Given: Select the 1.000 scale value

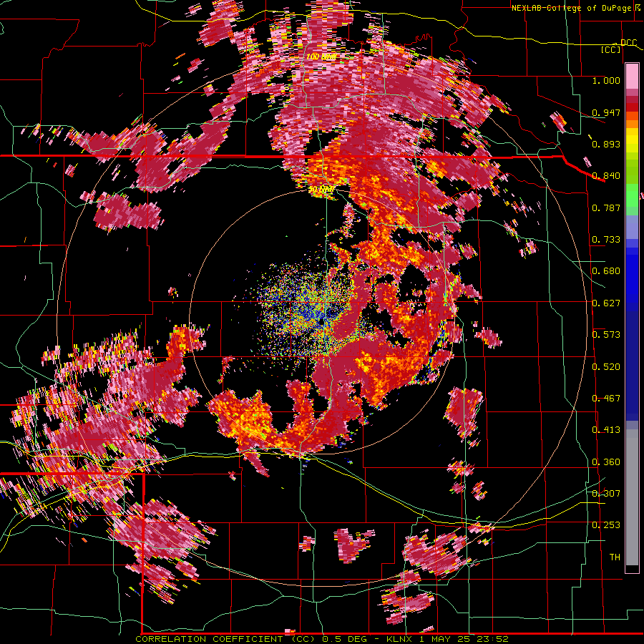Looking at the screenshot, I should [x=606, y=81].
